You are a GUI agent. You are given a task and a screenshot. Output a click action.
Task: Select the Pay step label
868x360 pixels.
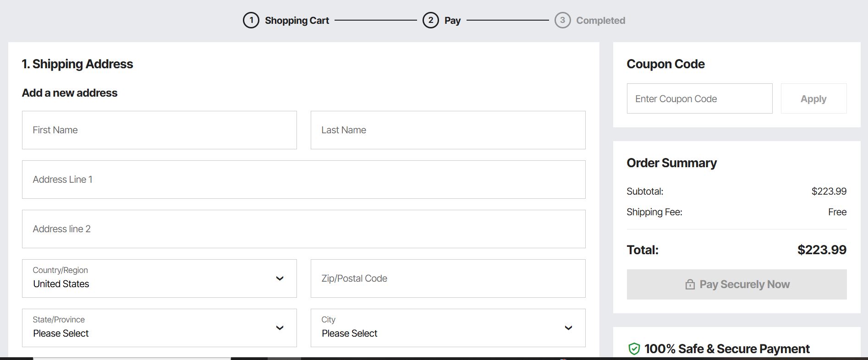pos(452,21)
